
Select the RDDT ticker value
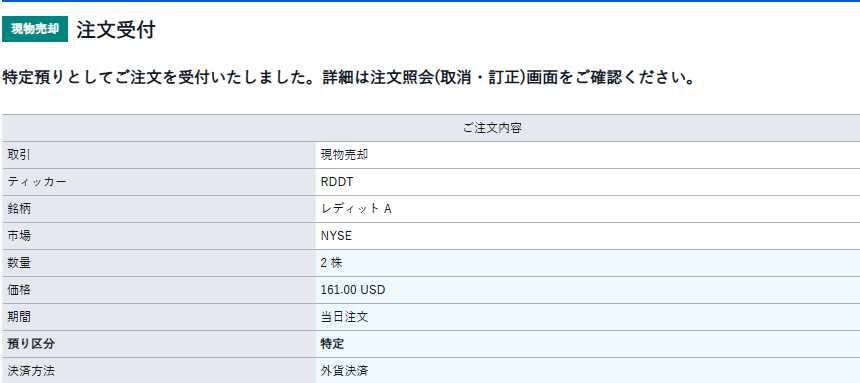click(337, 182)
